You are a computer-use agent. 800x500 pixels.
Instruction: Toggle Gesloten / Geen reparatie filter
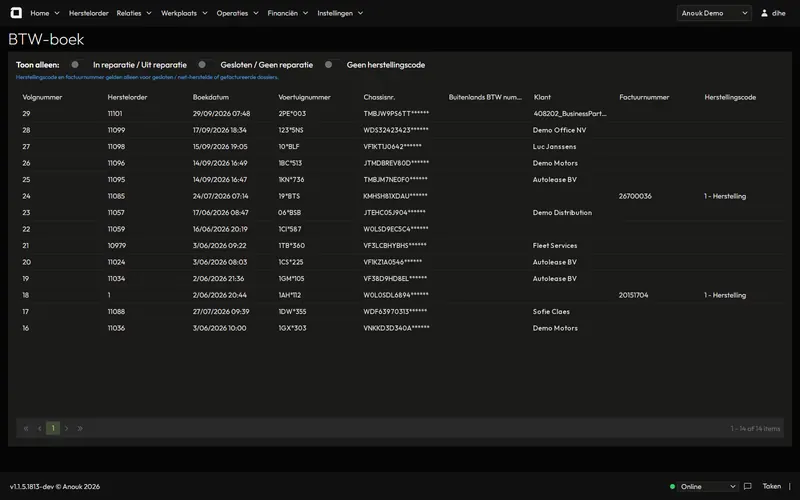(202, 65)
